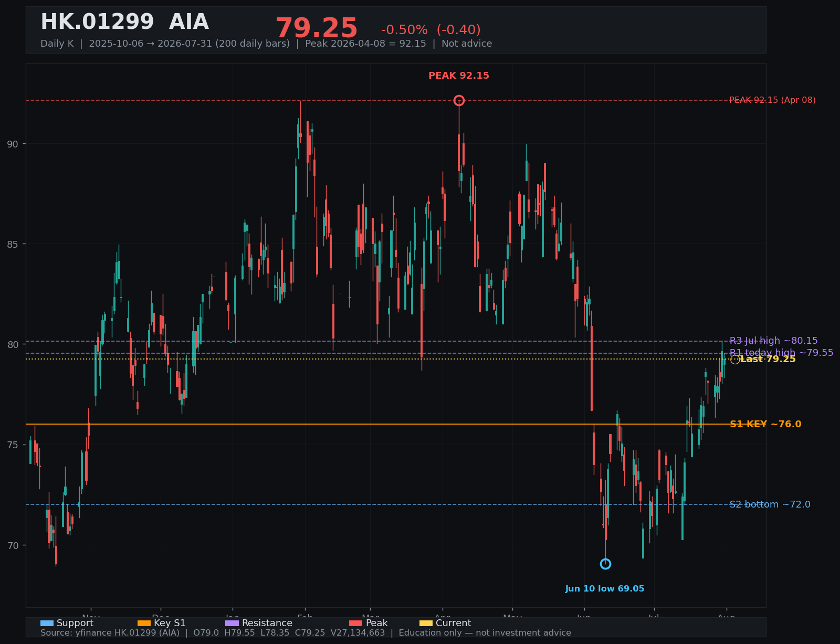Viewport: 840px width, 644px height.
Task: Click the yellow Last price circle marker
Action: pyautogui.click(x=735, y=359)
